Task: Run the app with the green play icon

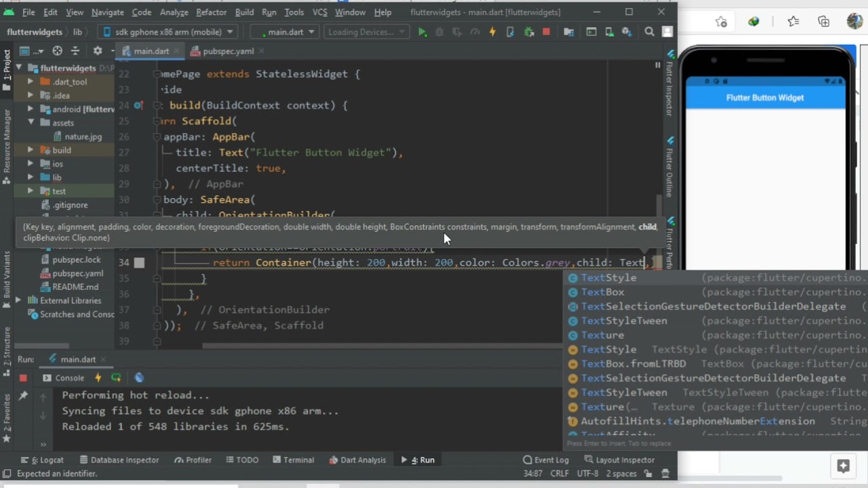Action: pyautogui.click(x=422, y=32)
